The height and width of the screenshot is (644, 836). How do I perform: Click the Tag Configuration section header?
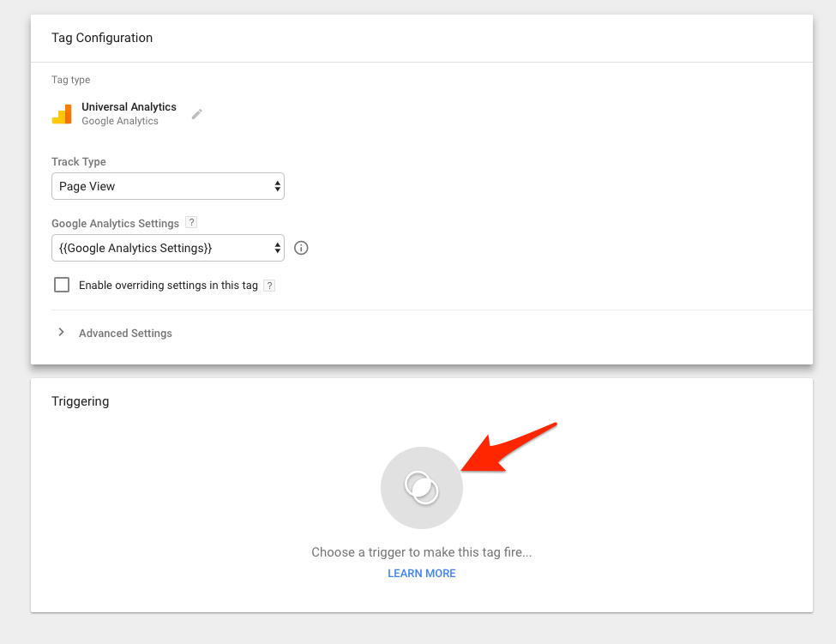point(101,38)
